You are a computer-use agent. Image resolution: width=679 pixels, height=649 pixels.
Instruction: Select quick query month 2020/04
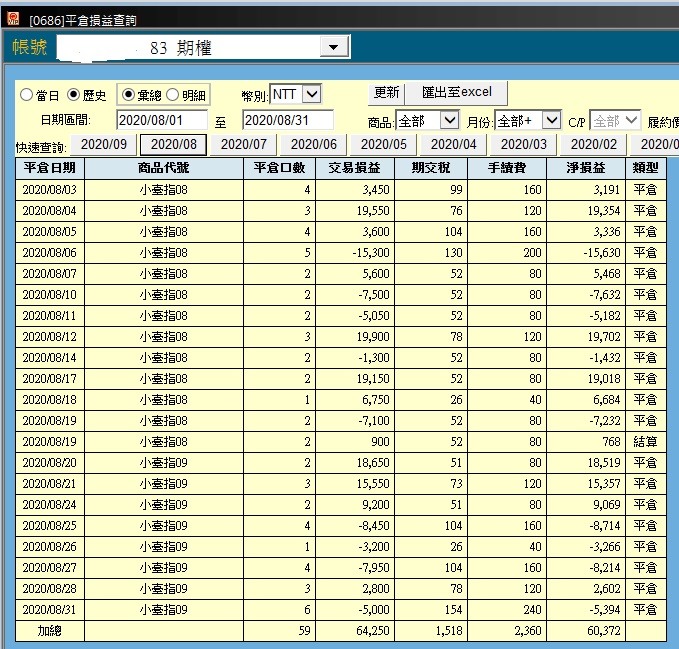(453, 145)
